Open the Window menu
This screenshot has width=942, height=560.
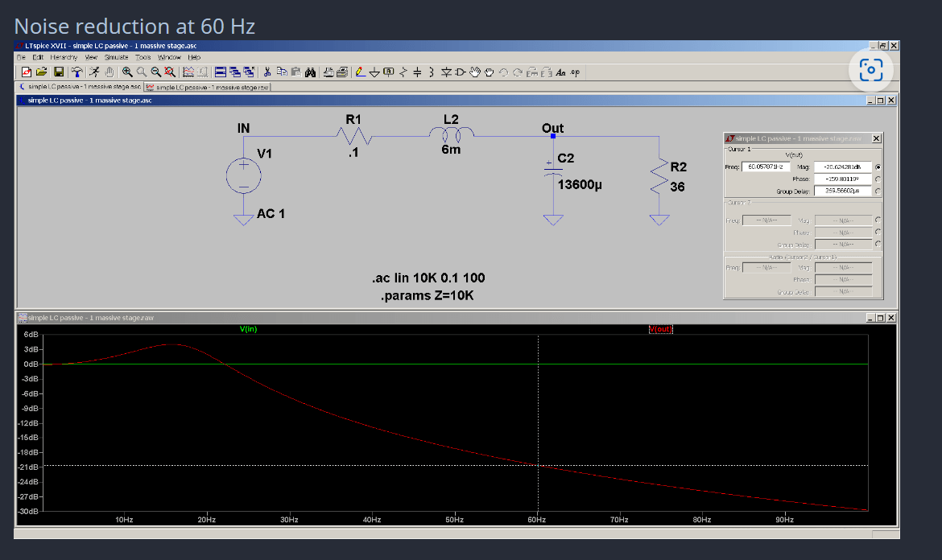tap(169, 57)
